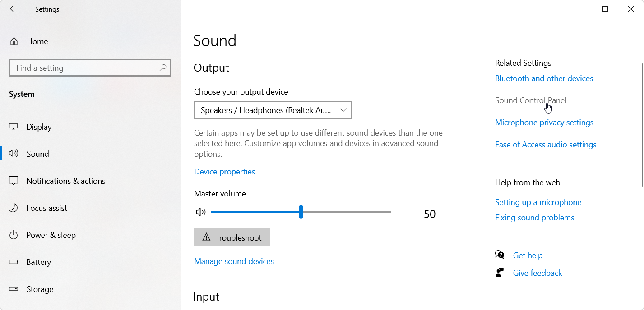Click the Sound speaker icon in sidebar

tap(14, 154)
